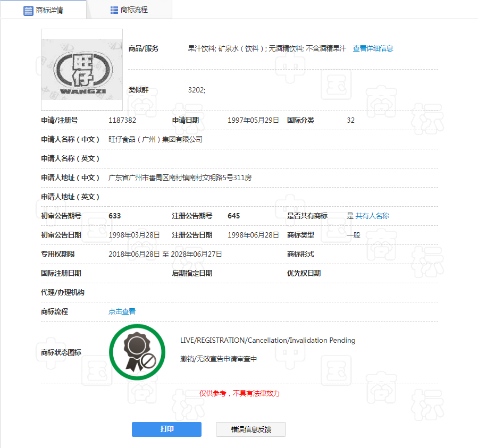Click the green trademark status badge icon
The width and height of the screenshot is (478, 448).
137,352
